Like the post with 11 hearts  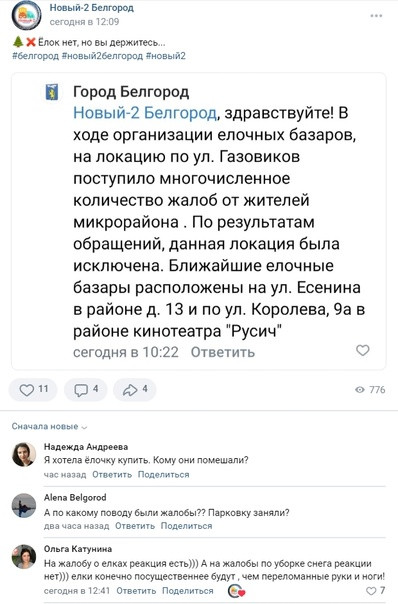point(33,390)
